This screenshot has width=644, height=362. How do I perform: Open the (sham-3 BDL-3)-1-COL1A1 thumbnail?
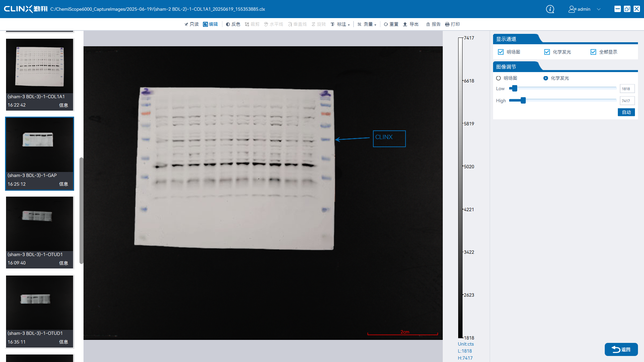click(x=40, y=66)
